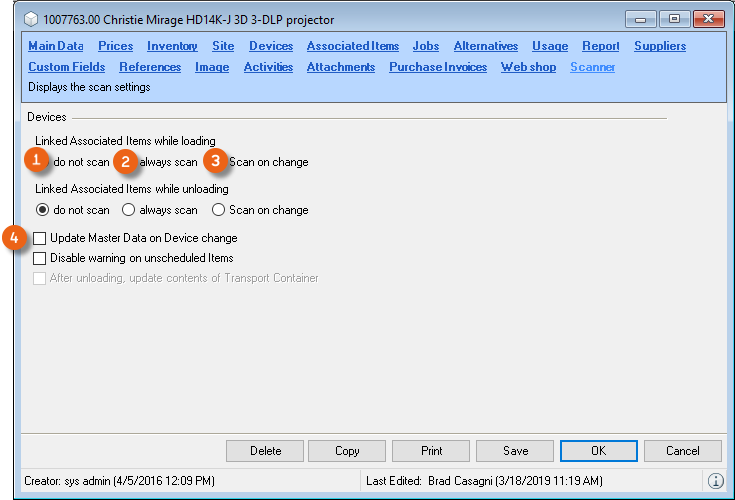Viewport: 735px width, 500px height.
Task: Enable Update Master Data on Device change
Action: (40, 239)
